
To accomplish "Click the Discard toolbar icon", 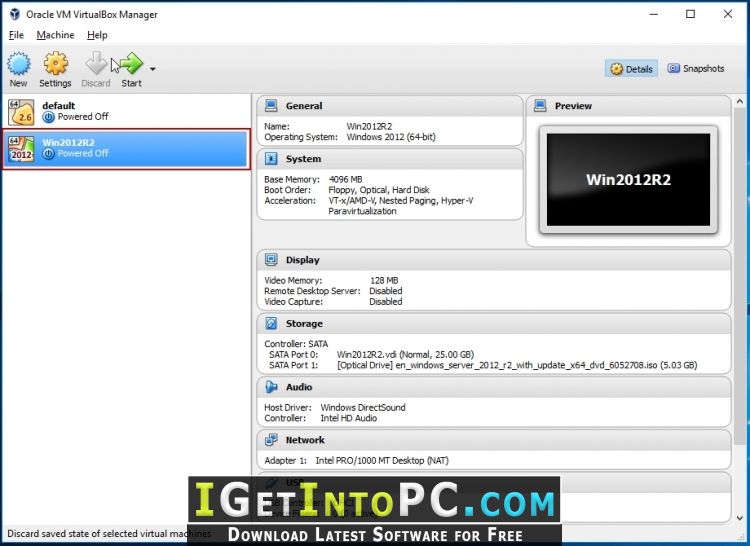I will [x=96, y=63].
